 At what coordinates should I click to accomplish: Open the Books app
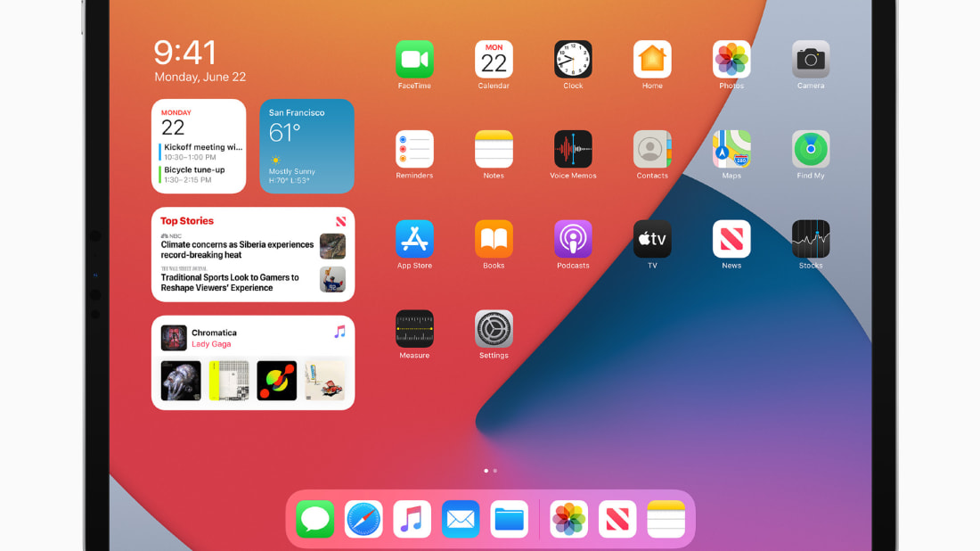click(494, 239)
